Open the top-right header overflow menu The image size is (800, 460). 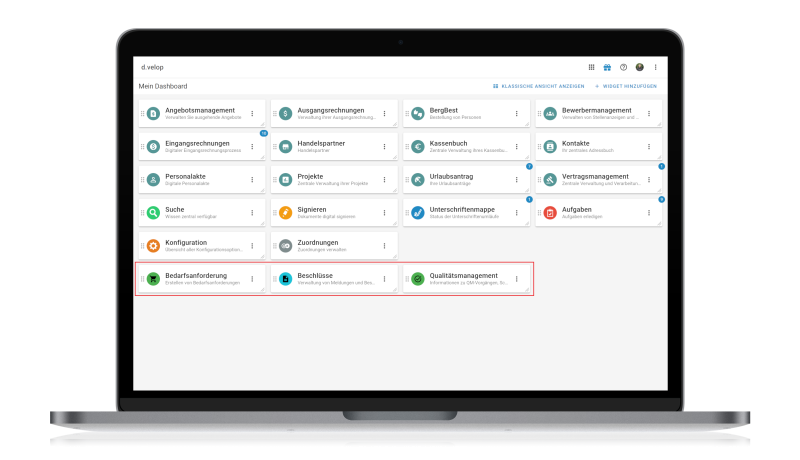[x=656, y=67]
